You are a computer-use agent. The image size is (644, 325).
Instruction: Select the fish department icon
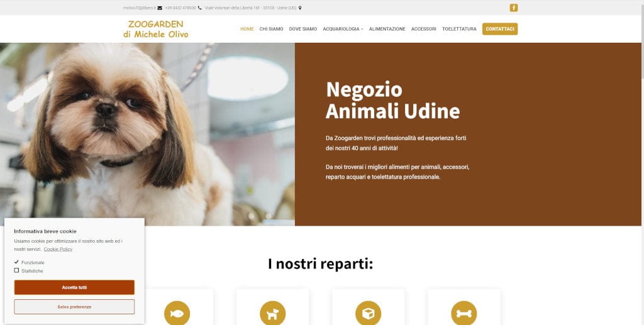tap(177, 313)
